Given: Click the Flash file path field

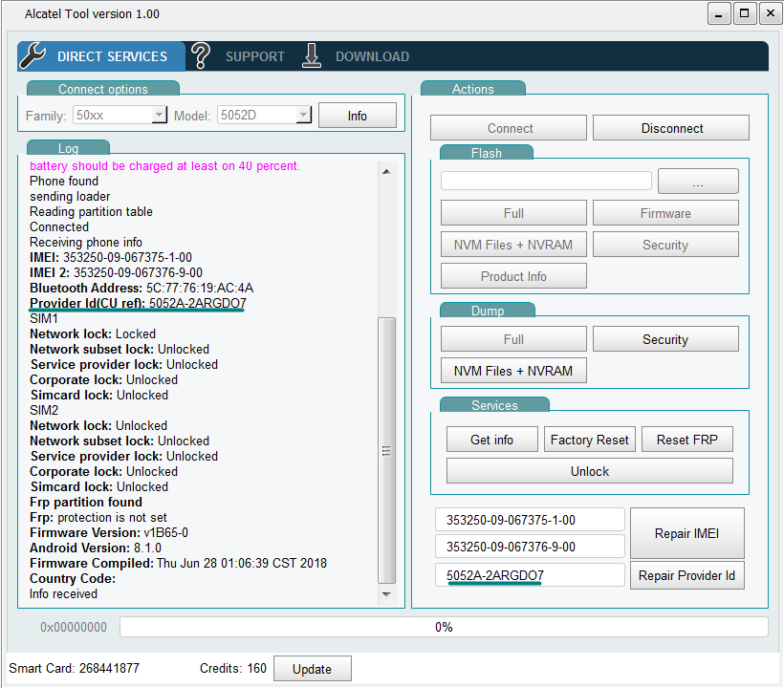Looking at the screenshot, I should [546, 181].
